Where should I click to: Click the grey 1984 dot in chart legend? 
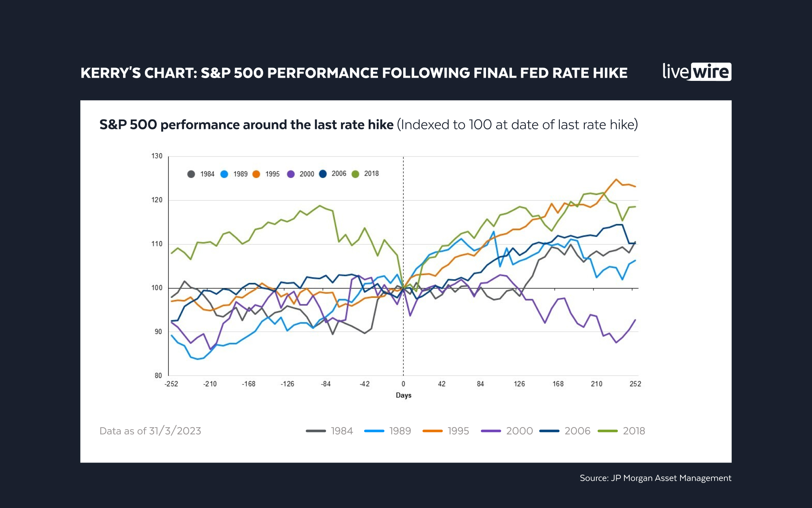191,174
